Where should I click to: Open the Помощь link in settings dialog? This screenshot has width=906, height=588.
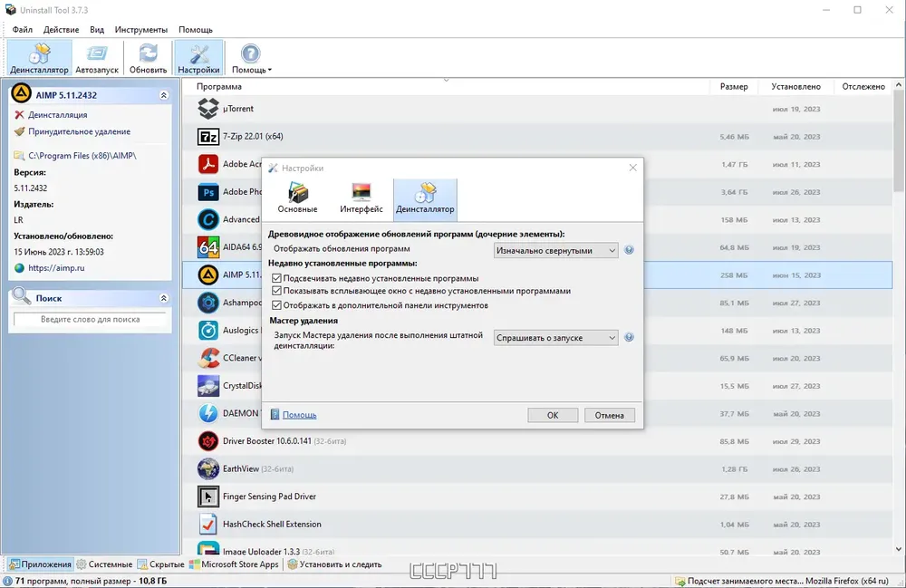click(x=299, y=415)
